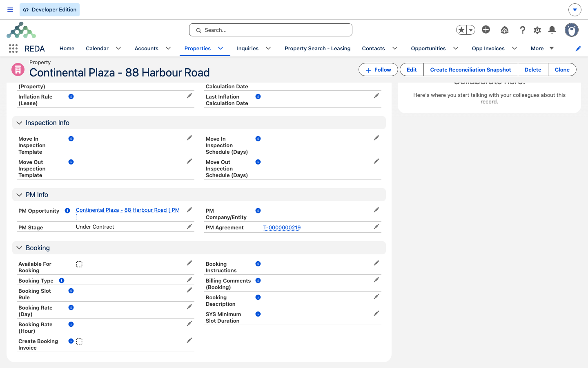
Task: Toggle the Create Booking Invoice checkbox
Action: [x=79, y=341]
